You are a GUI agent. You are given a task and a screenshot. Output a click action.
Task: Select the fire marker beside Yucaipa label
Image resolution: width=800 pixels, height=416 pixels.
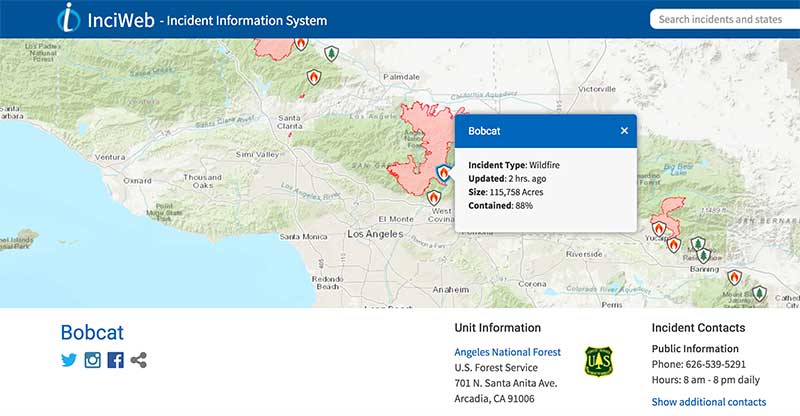(659, 228)
